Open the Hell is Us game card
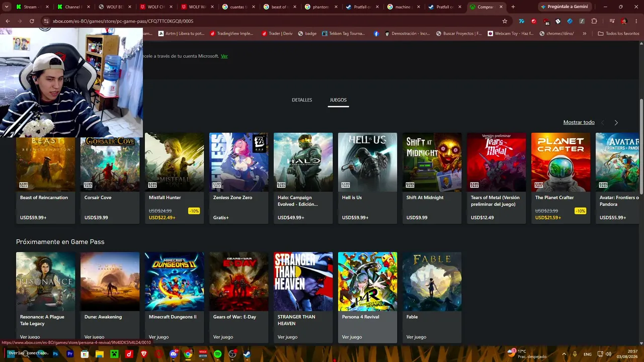 pyautogui.click(x=367, y=178)
